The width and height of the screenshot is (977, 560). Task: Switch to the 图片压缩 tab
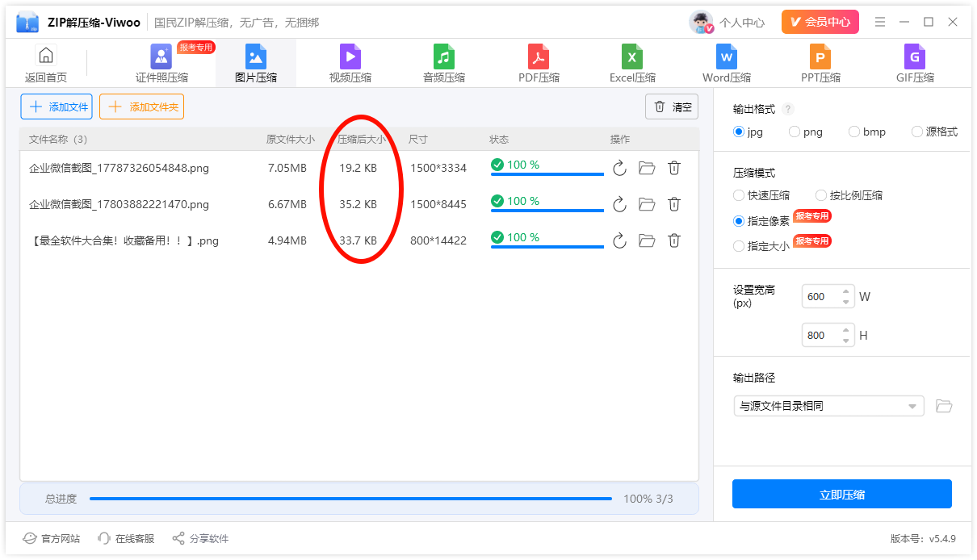(x=256, y=64)
